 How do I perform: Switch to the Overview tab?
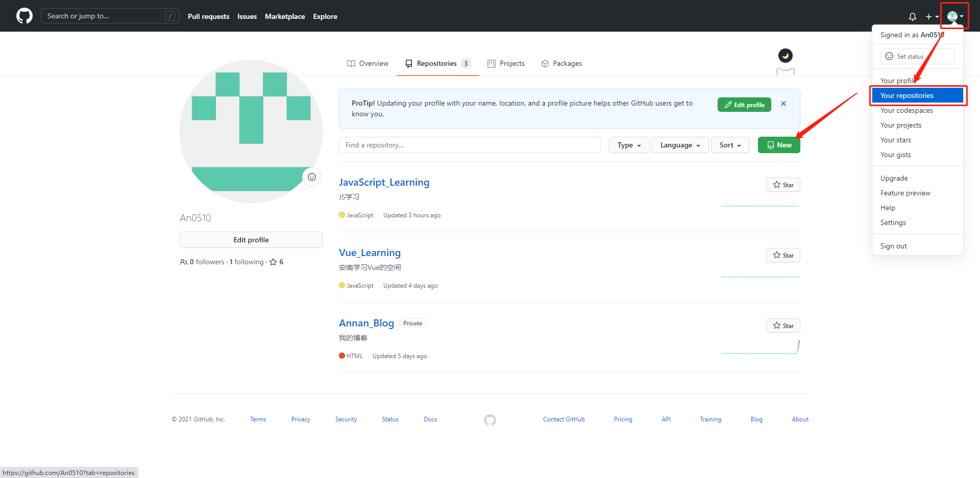pos(367,63)
